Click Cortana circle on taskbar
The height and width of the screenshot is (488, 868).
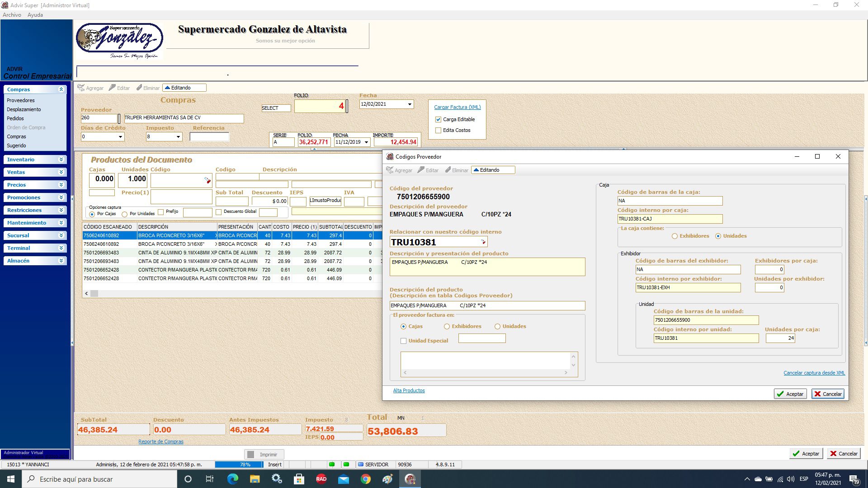click(x=188, y=479)
